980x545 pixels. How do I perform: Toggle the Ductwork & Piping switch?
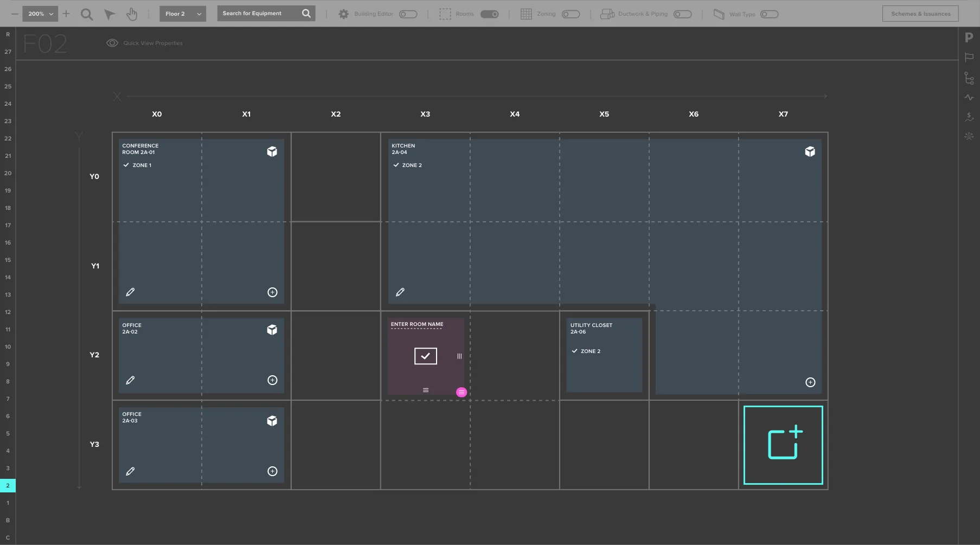pos(682,14)
